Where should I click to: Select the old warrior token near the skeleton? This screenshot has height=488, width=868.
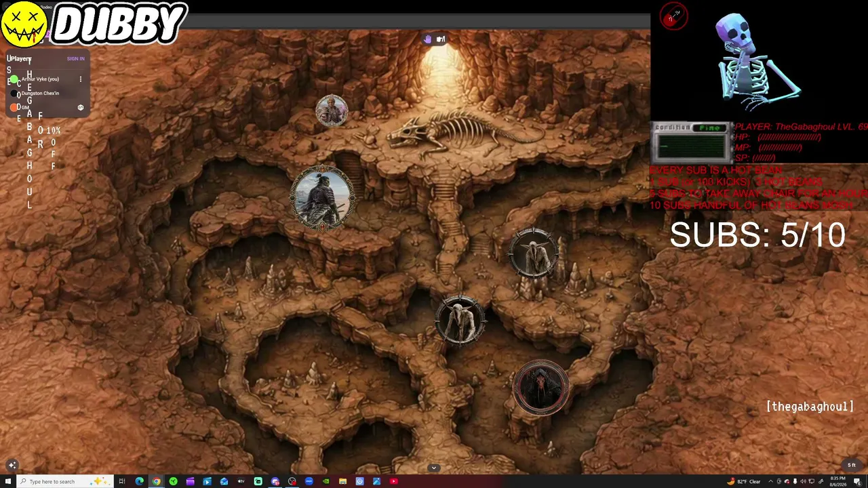pos(332,111)
